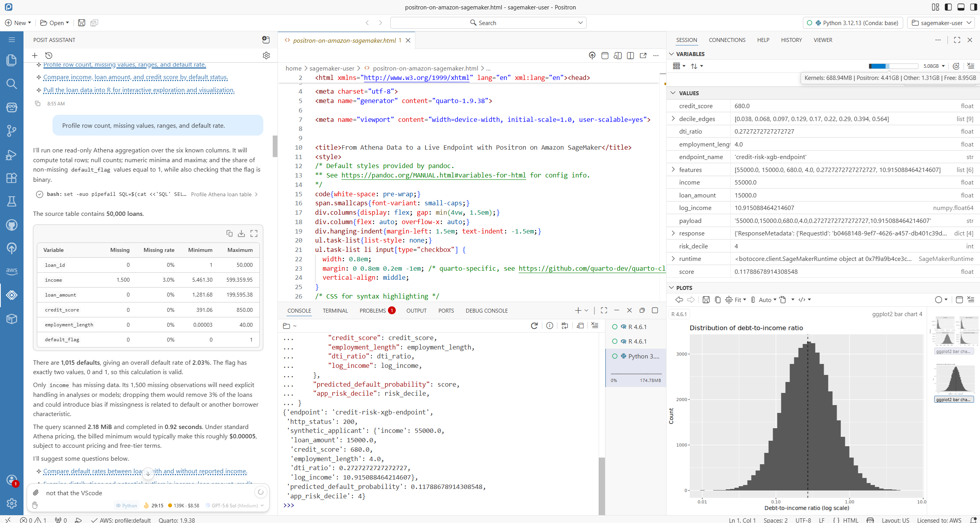Open pandoc MANUAL link in editor

[x=433, y=175]
